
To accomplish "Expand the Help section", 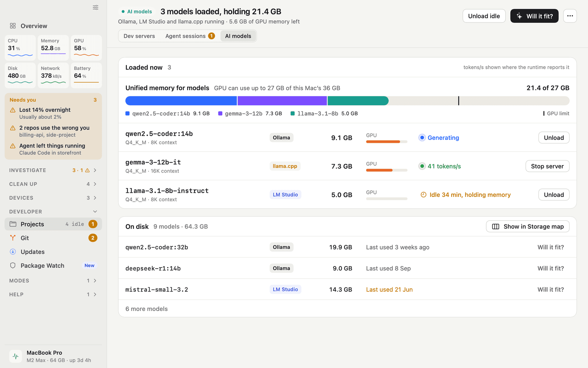I will 53,294.
